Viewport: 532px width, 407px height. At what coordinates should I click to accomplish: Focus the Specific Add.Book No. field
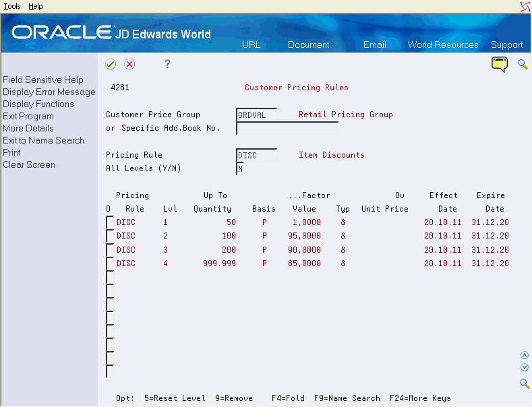pos(287,129)
